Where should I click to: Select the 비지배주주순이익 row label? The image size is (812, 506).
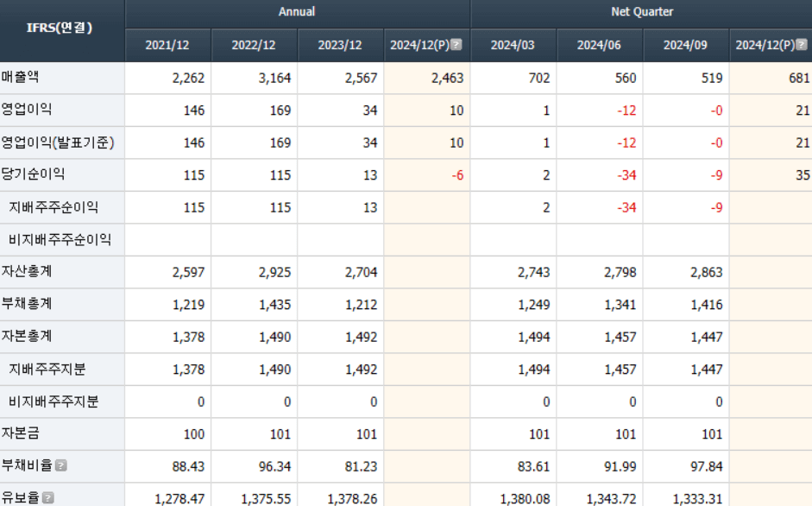click(60, 239)
